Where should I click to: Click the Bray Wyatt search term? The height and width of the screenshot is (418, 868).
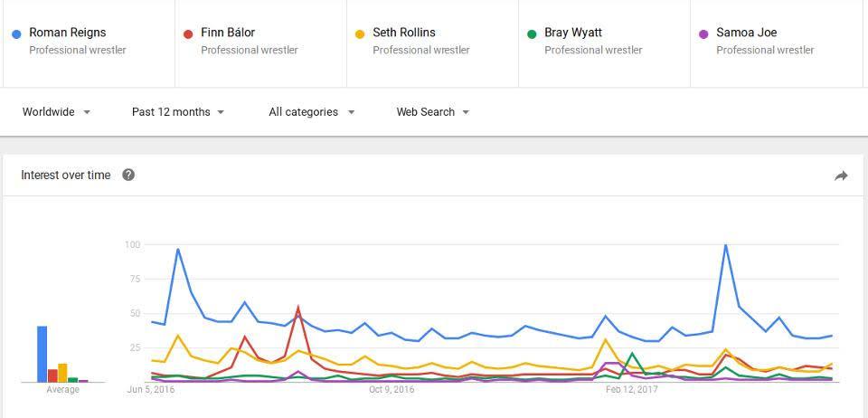click(x=572, y=33)
